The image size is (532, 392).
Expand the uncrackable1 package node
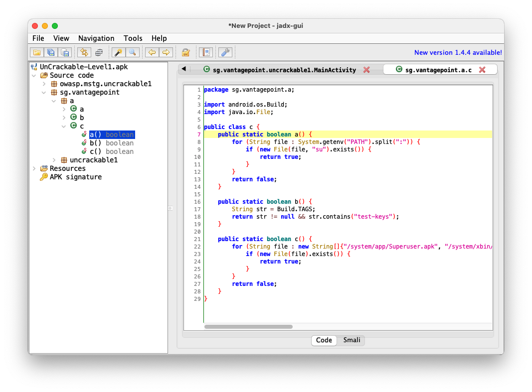pos(54,160)
